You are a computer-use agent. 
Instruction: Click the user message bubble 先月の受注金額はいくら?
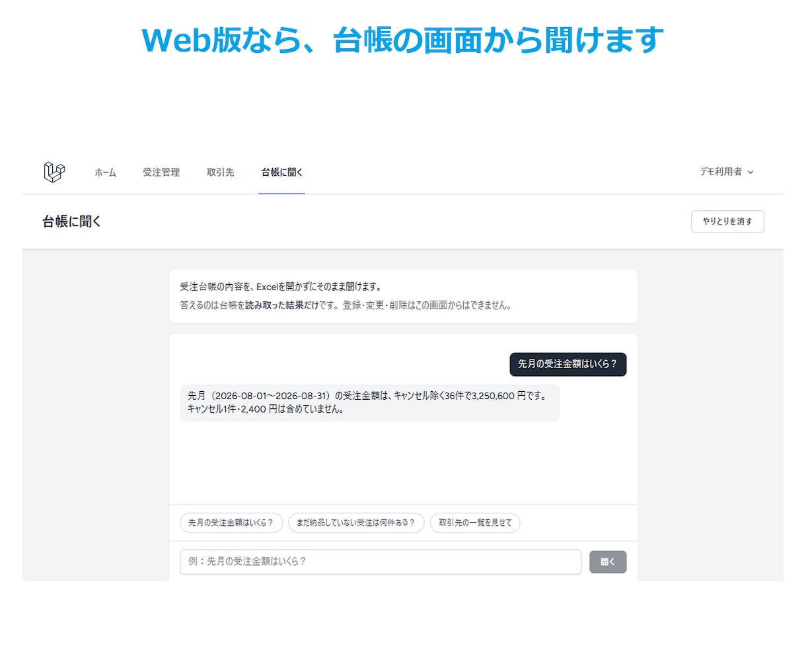point(568,364)
